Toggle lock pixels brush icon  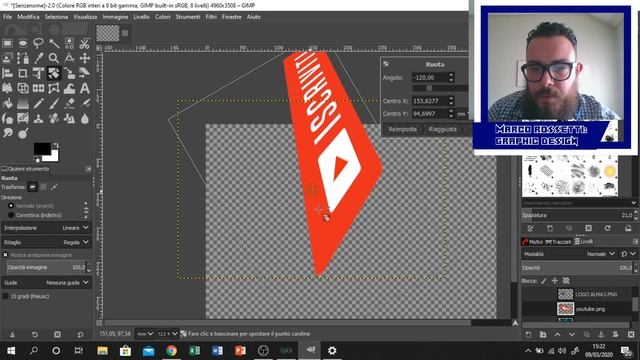coord(544,281)
